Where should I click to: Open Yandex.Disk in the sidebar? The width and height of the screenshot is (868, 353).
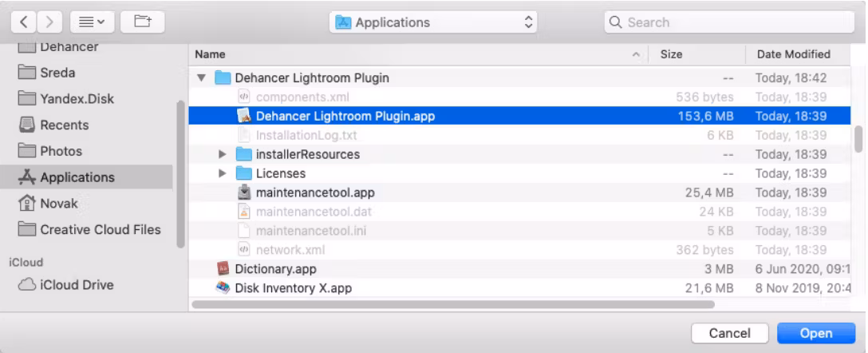77,99
